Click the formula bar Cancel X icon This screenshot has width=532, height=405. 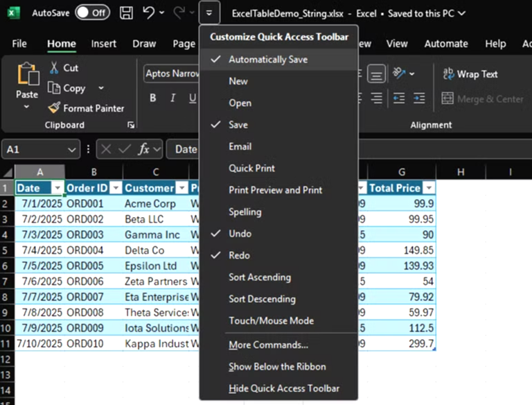[106, 149]
